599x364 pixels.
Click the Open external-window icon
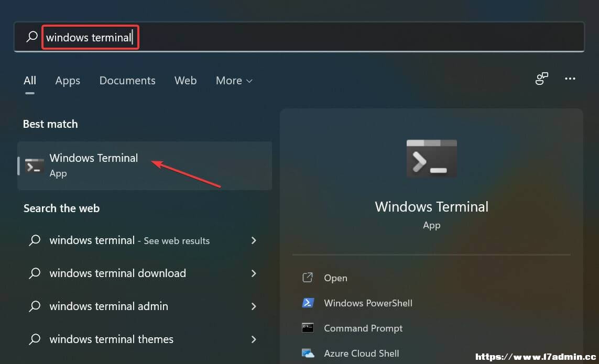pos(308,277)
